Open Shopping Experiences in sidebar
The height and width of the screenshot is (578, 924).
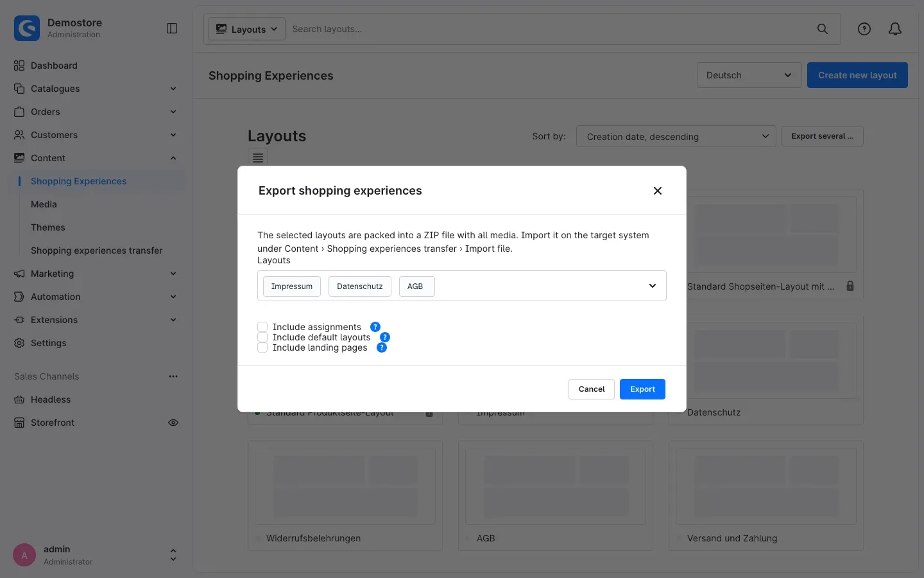[78, 181]
